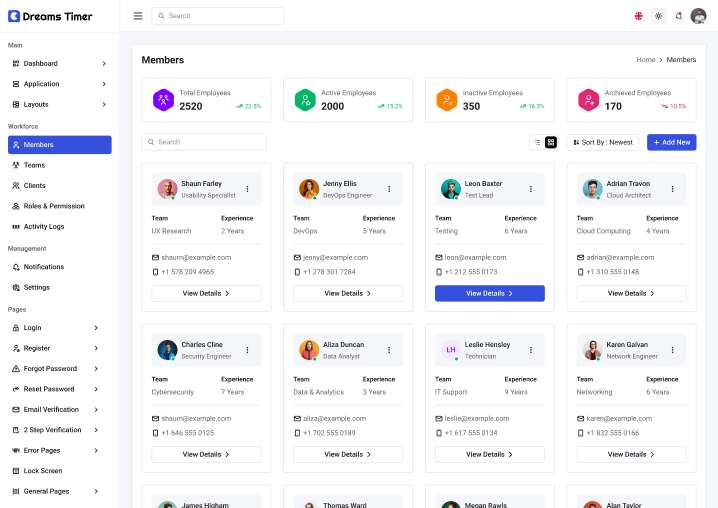Go to Teams in the sidebar
The image size is (718, 508).
click(x=34, y=165)
